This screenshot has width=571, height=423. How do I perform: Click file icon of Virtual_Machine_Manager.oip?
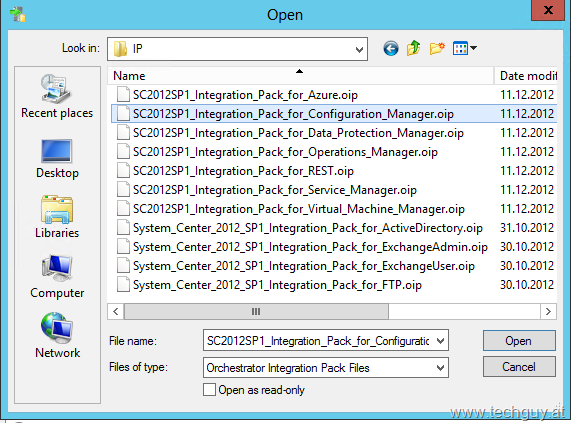(123, 209)
